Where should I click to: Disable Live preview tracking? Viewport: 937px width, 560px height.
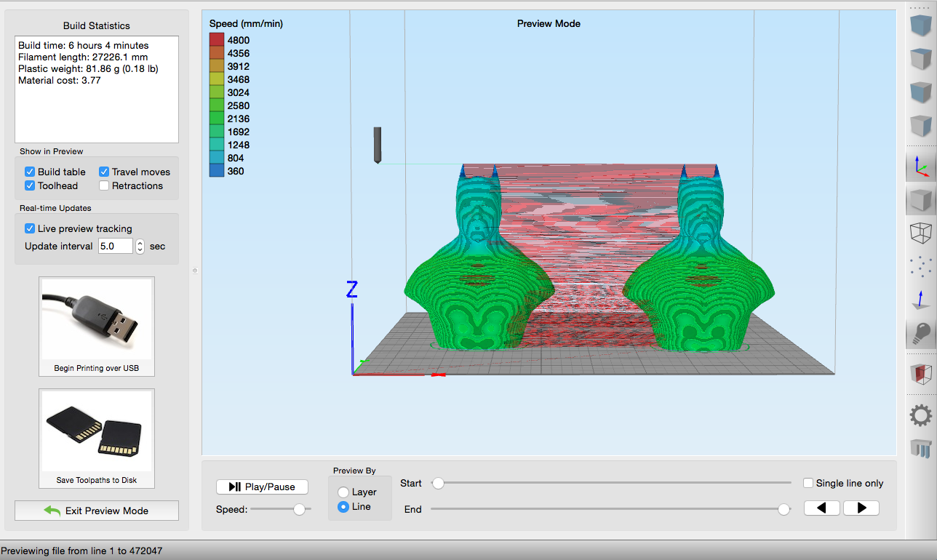pos(30,228)
